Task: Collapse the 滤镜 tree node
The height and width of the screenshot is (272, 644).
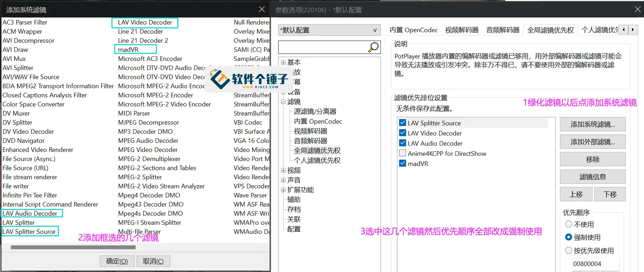Action: click(283, 102)
